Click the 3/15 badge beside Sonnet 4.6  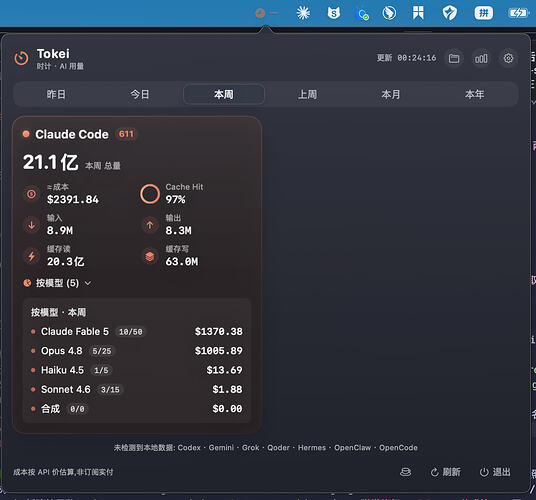[x=110, y=390]
